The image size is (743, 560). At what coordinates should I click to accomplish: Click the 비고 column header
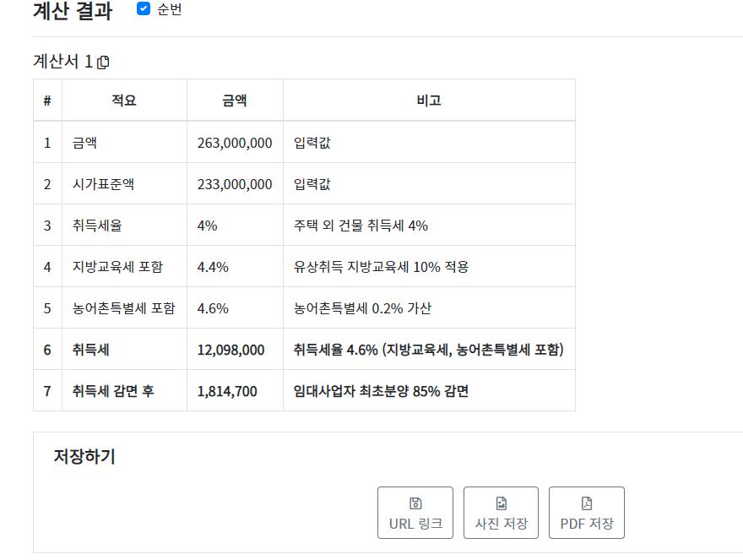429,100
